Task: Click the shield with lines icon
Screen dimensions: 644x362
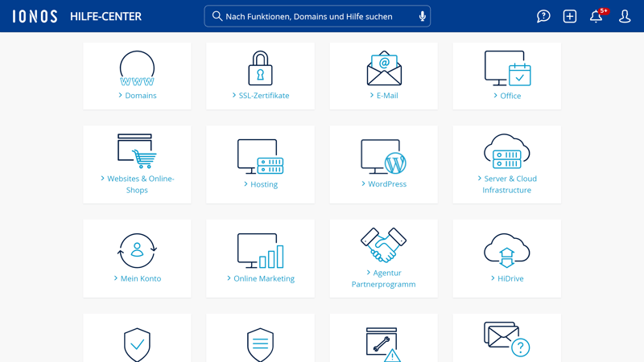Action: pos(260,345)
